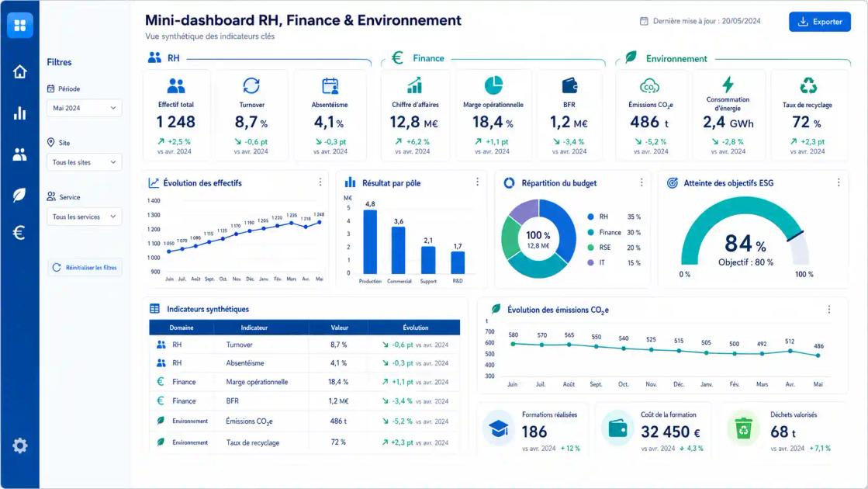Click the Exporter button
Viewport: 868px width, 489px height.
pyautogui.click(x=820, y=22)
